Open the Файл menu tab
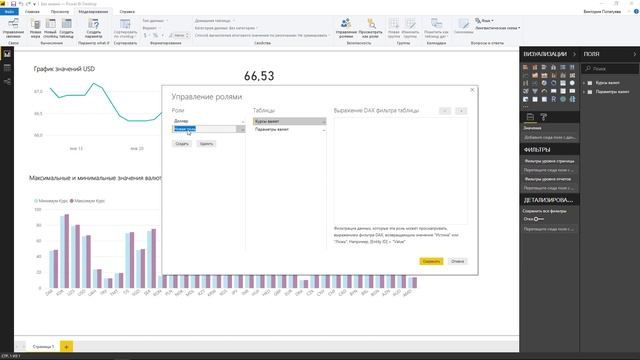 coord(9,11)
